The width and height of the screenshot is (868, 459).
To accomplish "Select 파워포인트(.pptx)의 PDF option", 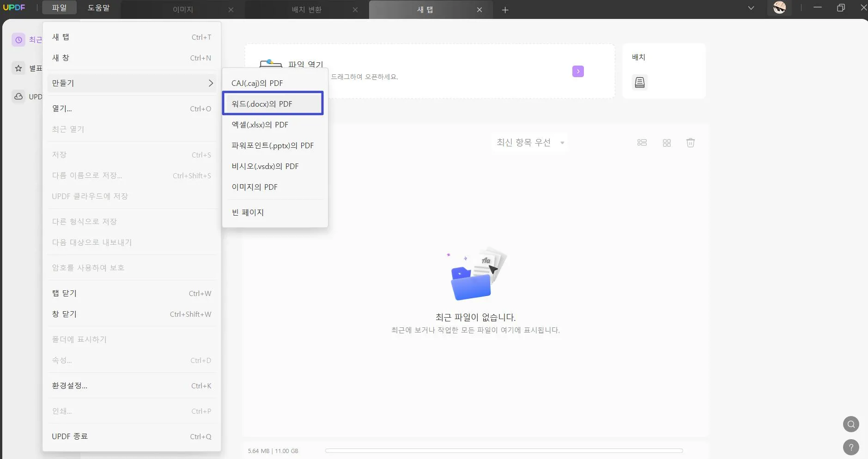I will 274,145.
